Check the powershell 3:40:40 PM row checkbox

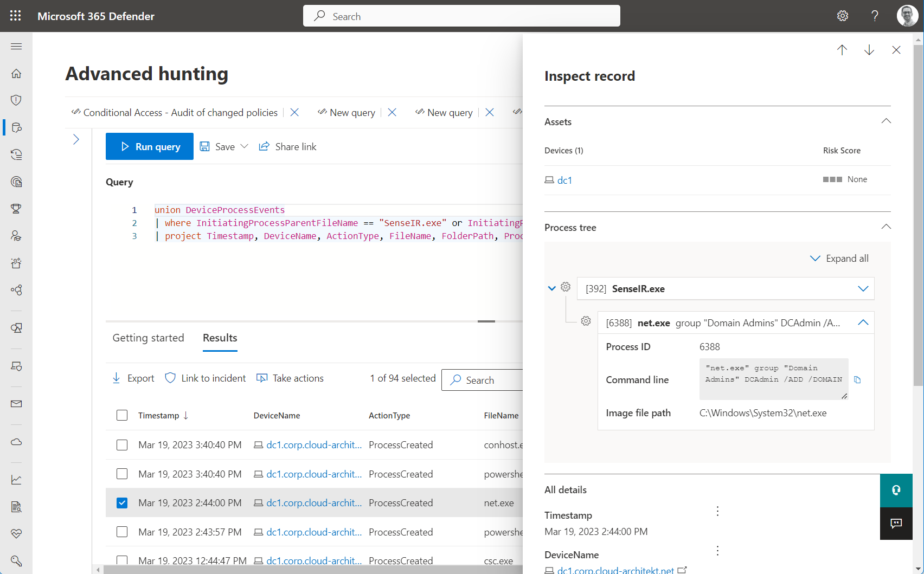pyautogui.click(x=122, y=474)
